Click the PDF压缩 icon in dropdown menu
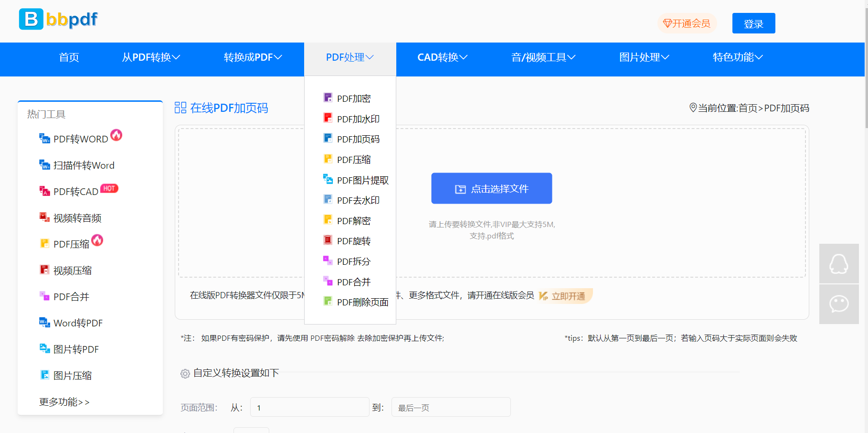The width and height of the screenshot is (868, 433). 328,159
